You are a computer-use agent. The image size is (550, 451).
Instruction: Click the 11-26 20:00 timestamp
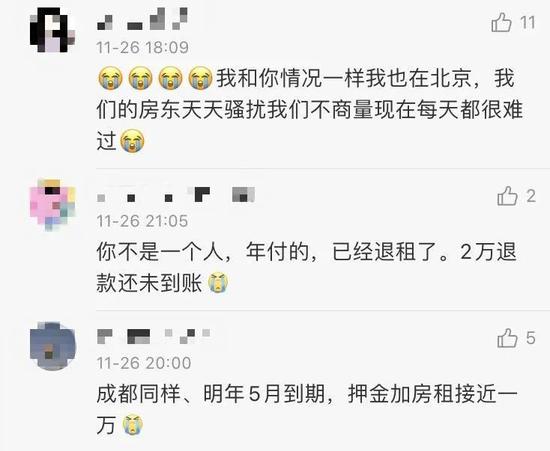tap(144, 363)
